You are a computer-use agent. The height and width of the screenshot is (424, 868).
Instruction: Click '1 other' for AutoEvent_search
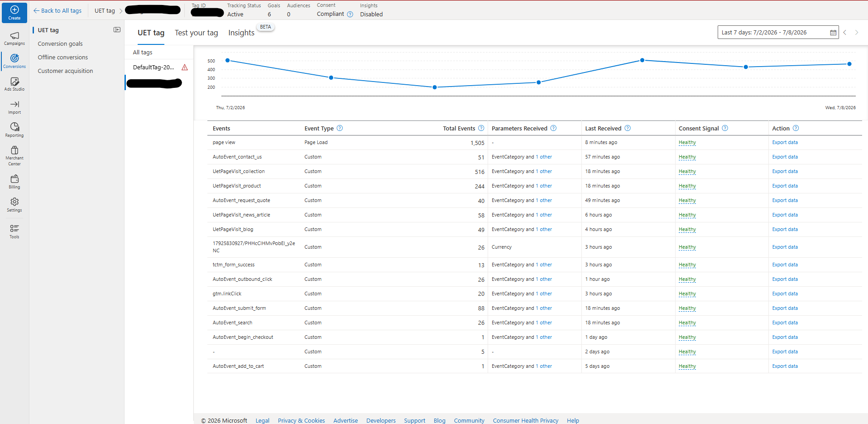544,323
